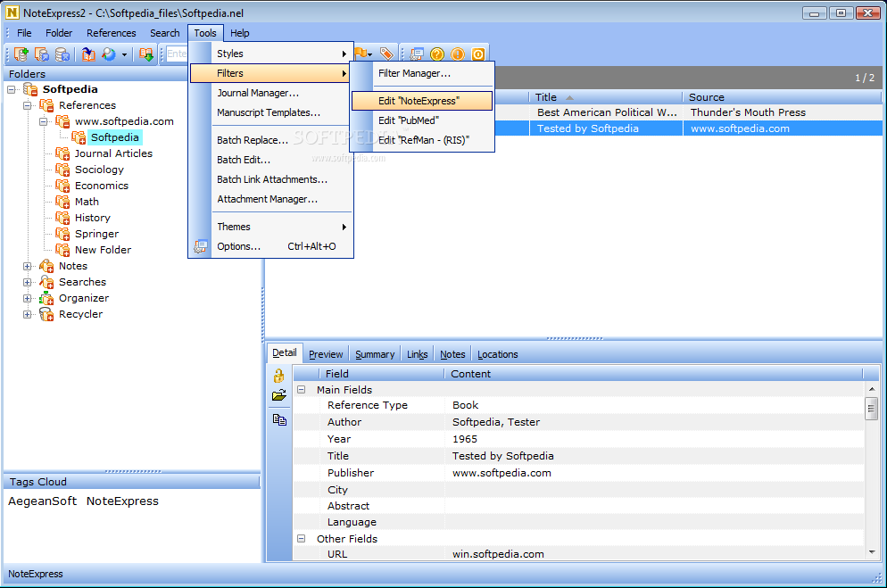The image size is (887, 588).
Task: Click the online search globe icon
Action: [x=109, y=54]
